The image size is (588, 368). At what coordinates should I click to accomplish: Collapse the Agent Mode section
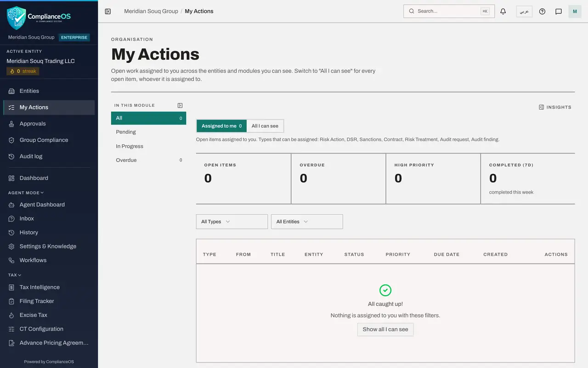pos(26,193)
